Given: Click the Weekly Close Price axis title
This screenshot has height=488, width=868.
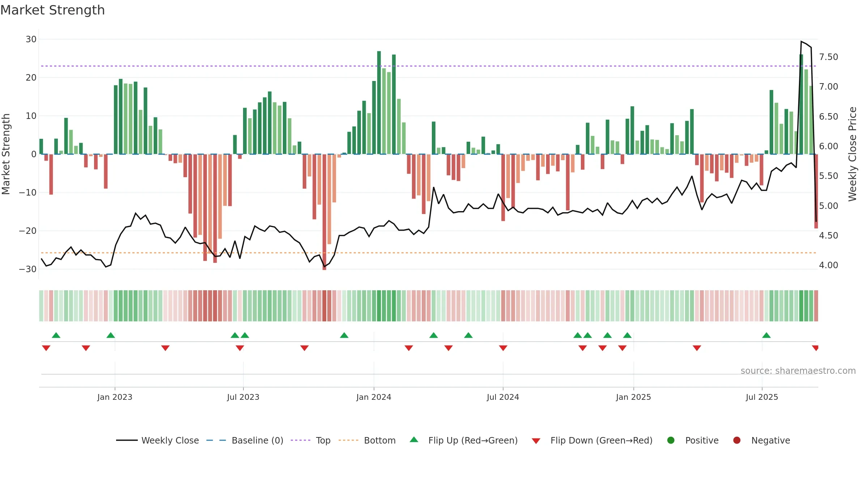Looking at the screenshot, I should click(853, 154).
